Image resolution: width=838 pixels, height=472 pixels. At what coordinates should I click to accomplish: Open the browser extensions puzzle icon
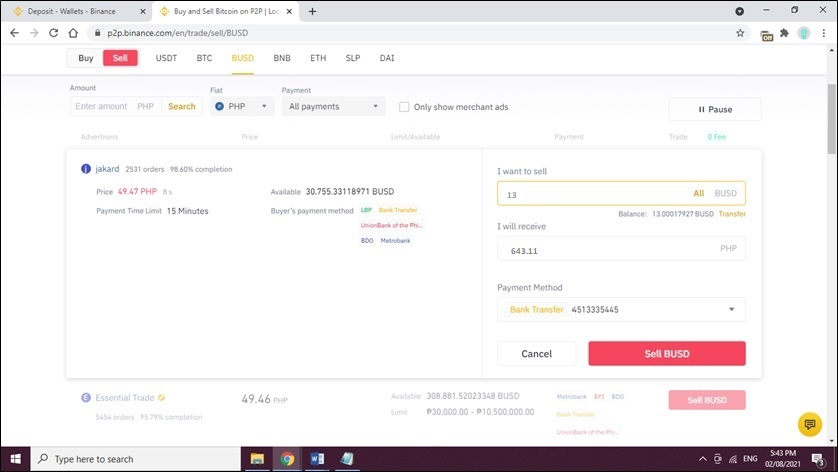[x=784, y=33]
